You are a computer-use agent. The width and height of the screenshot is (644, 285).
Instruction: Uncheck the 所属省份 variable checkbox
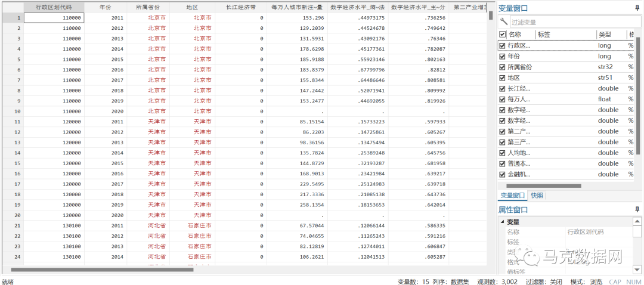point(502,67)
